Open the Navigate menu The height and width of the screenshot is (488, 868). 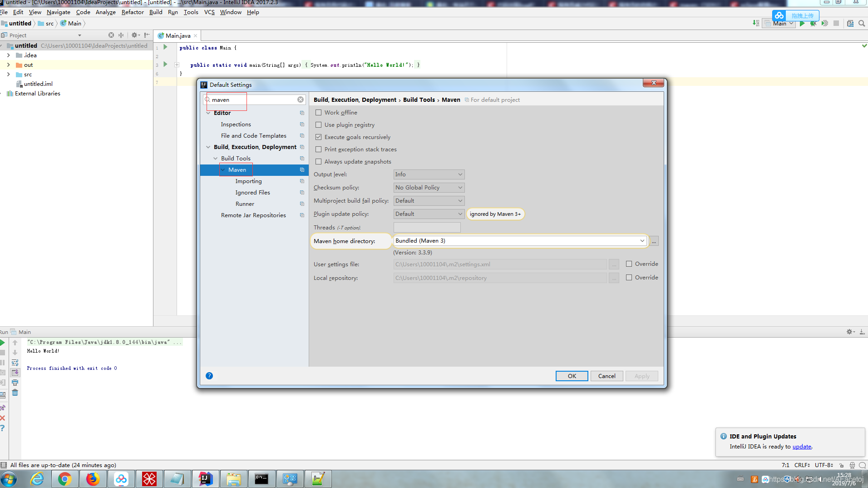click(59, 12)
